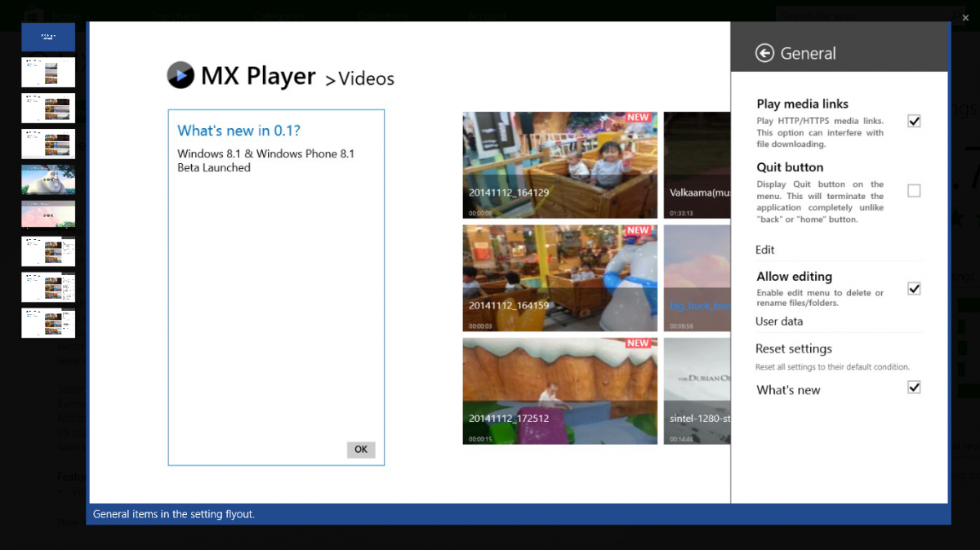Click the NEW badge on 20141112_164129

(639, 118)
